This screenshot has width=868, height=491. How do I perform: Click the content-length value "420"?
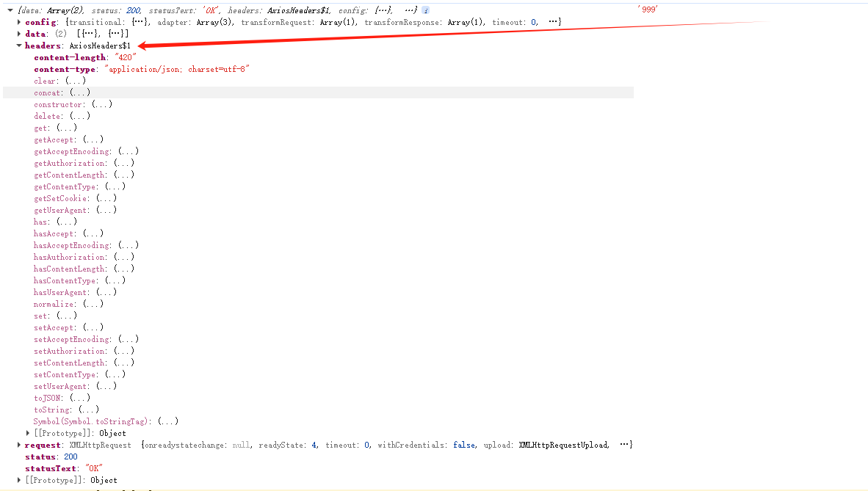[125, 57]
